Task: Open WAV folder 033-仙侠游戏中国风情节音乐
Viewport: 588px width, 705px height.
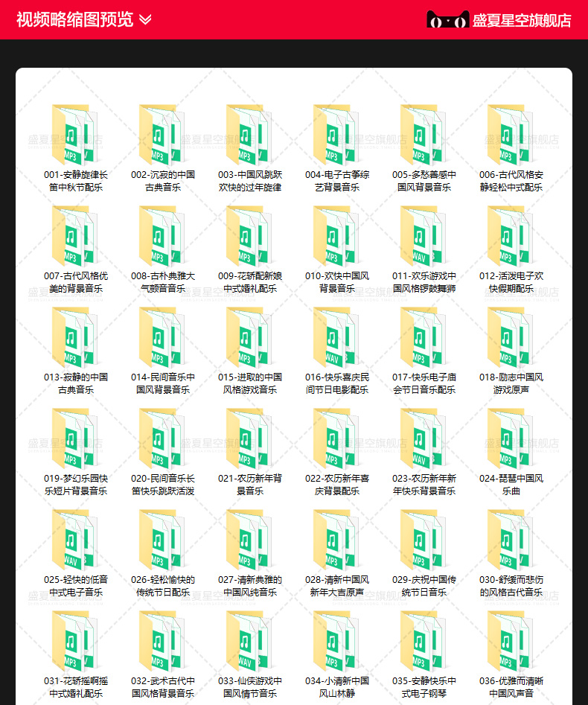Action: click(x=249, y=641)
